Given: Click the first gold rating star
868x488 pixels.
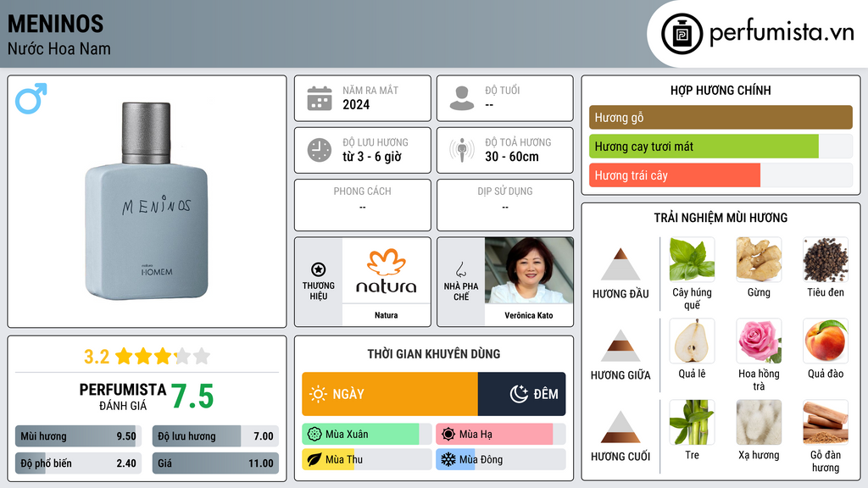Looking at the screenshot, I should click(x=124, y=356).
